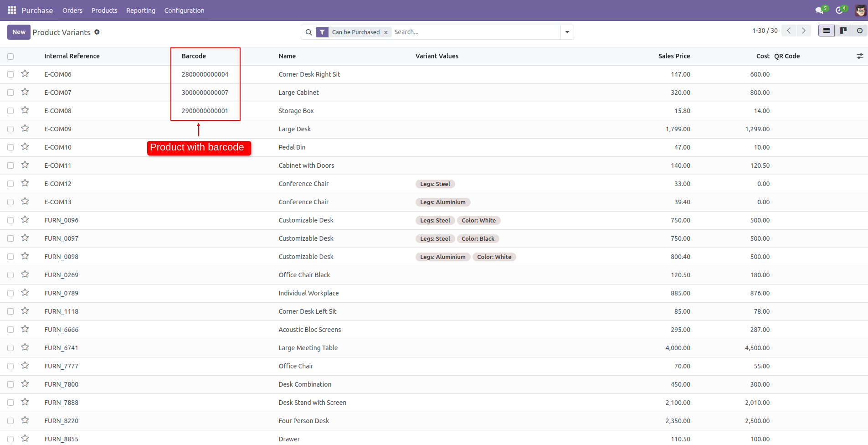The image size is (868, 445).
Task: Check the FURN_0097 row checkbox
Action: click(10, 238)
